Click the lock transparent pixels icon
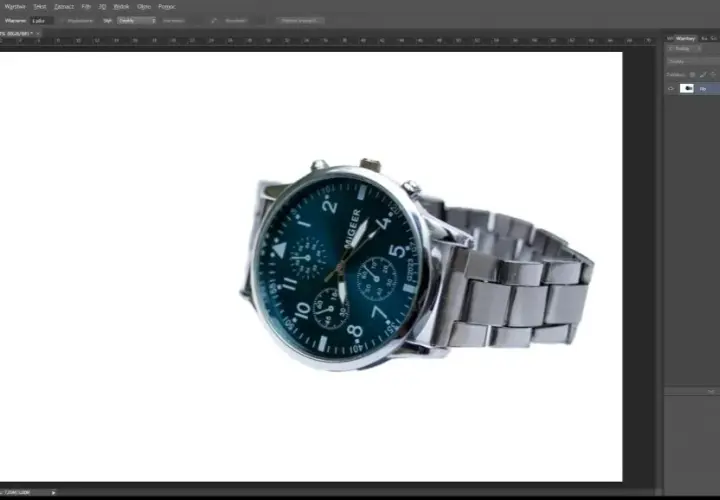Screen dimensions: 720x500 692,74
